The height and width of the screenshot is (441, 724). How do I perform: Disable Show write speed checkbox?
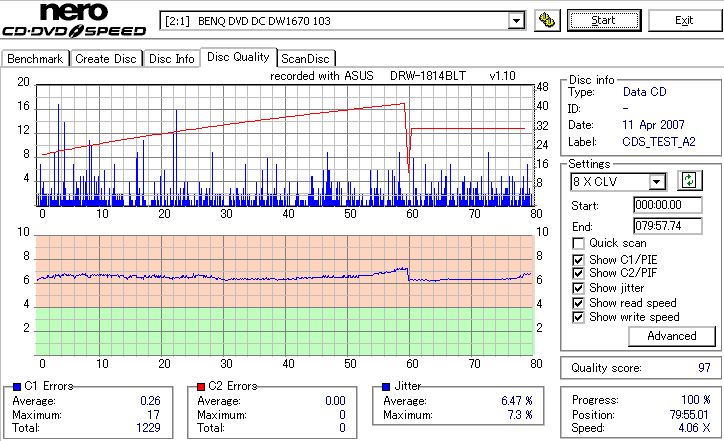click(x=578, y=317)
